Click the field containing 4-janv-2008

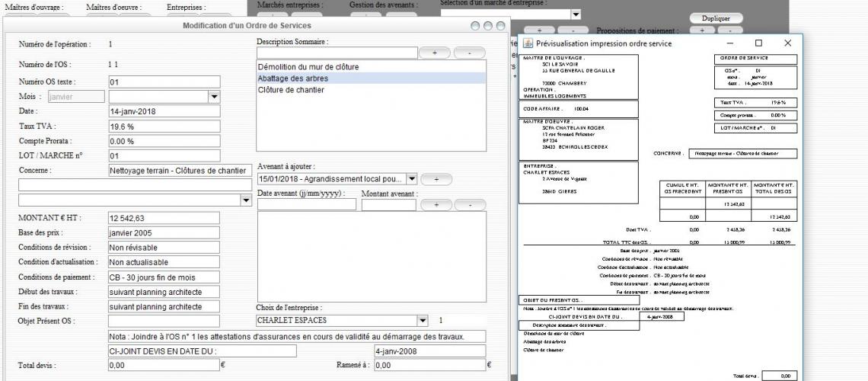pos(430,351)
